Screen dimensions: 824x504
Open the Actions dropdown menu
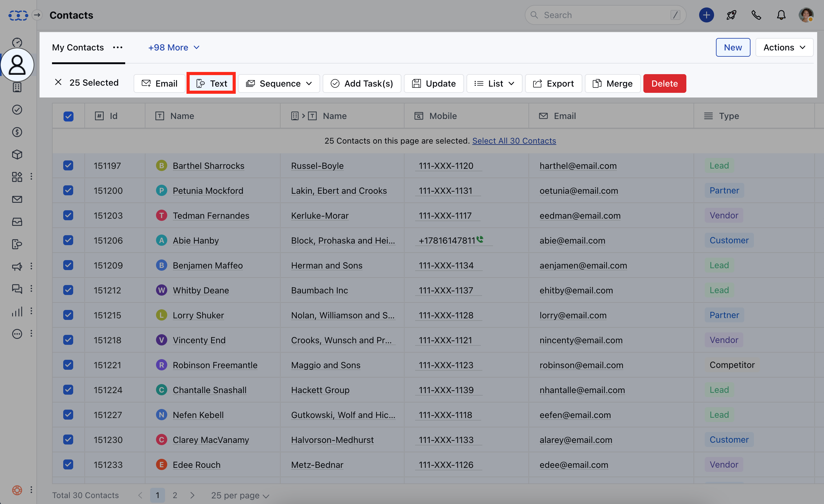tap(784, 47)
